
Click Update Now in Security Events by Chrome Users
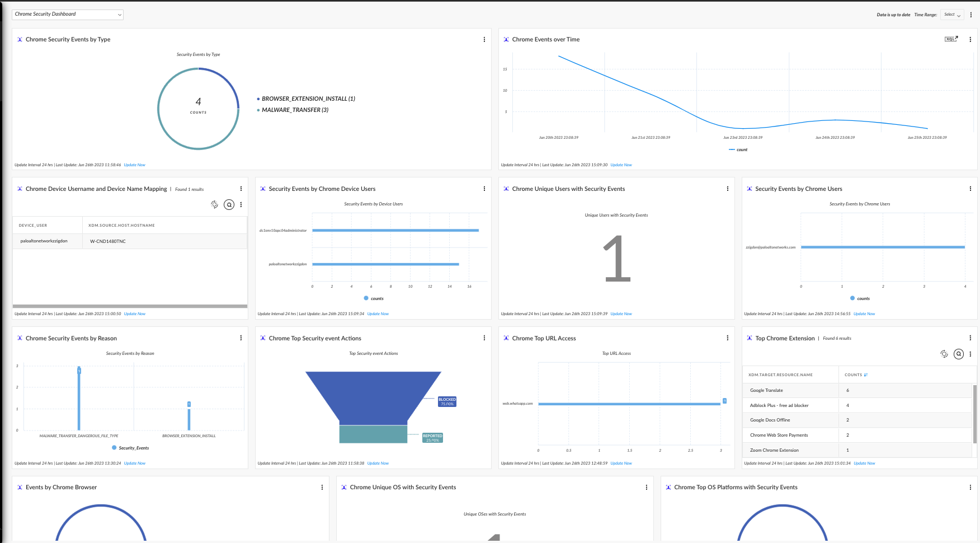[864, 314]
